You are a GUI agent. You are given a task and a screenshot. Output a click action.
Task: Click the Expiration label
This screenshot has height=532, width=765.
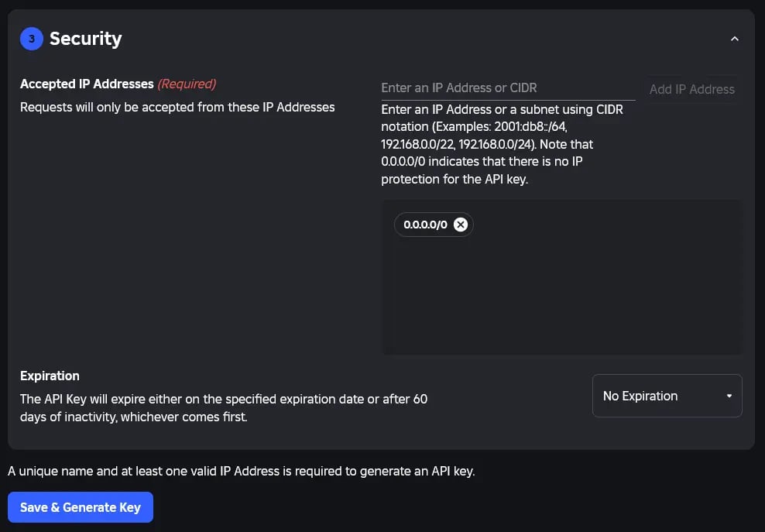(x=50, y=376)
